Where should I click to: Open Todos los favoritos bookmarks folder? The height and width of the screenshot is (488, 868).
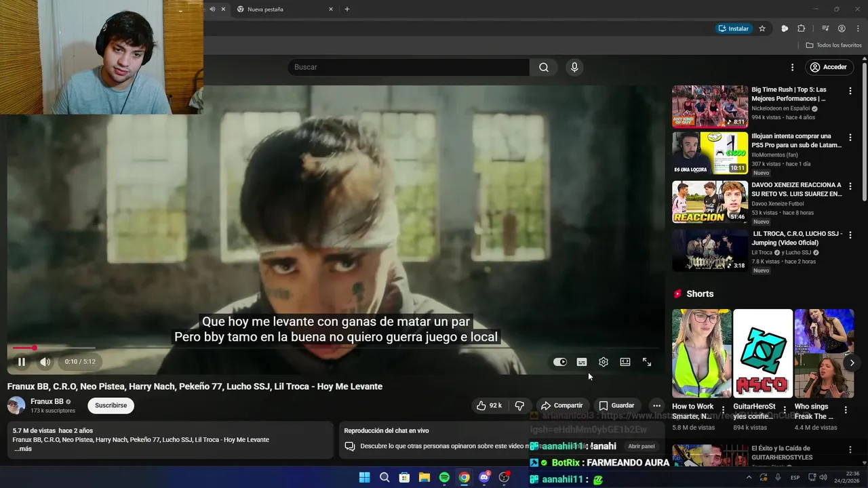(x=833, y=45)
